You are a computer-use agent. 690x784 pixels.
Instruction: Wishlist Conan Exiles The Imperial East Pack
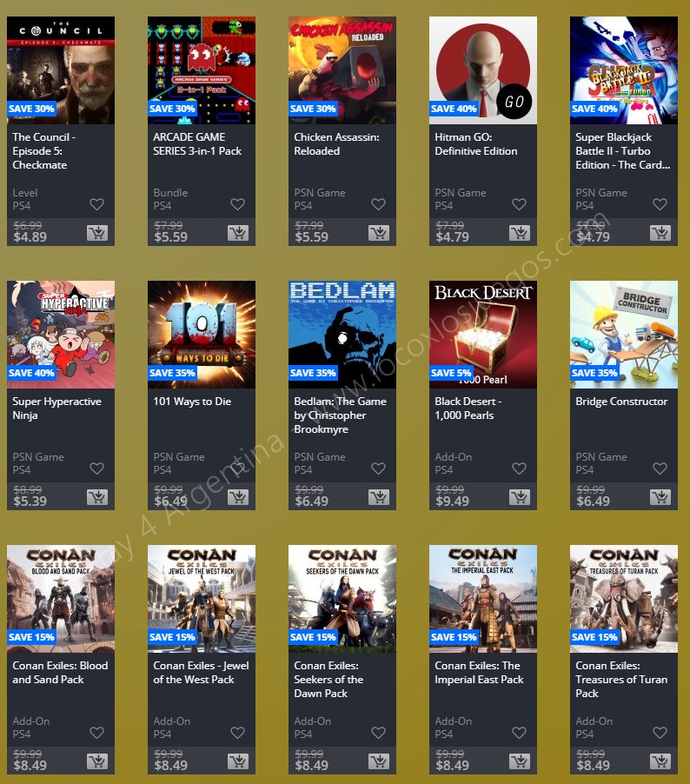(519, 733)
